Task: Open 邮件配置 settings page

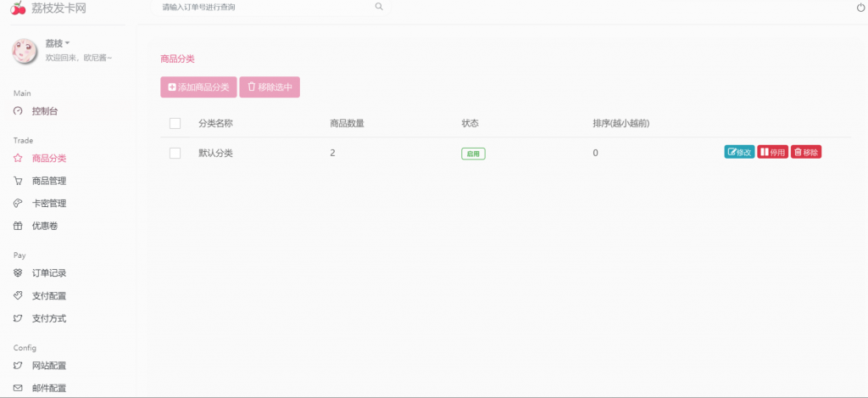Action: pyautogui.click(x=49, y=389)
